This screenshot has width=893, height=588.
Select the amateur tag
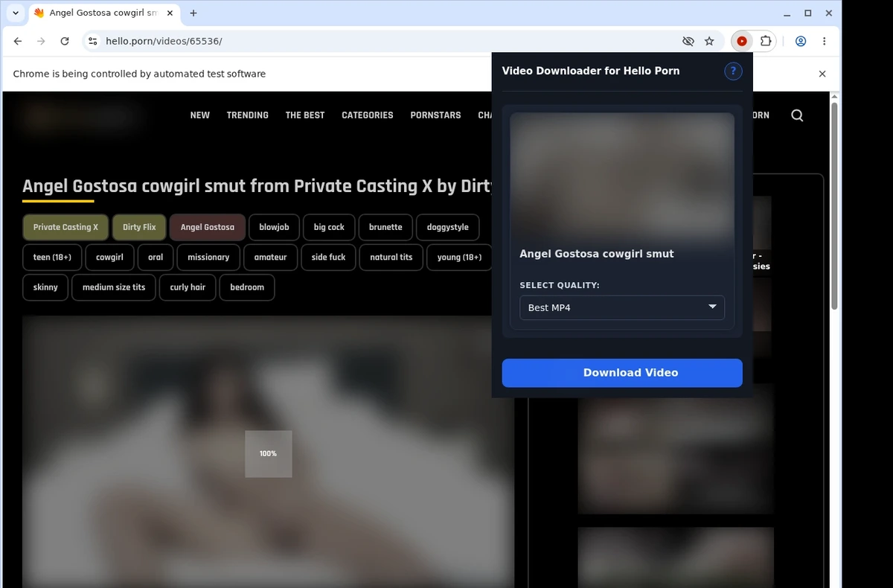coord(270,257)
